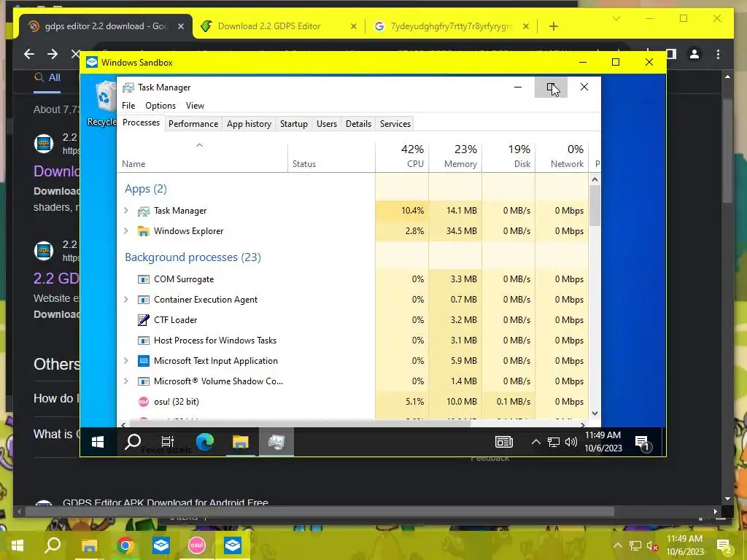Switch to the Performance tab
The height and width of the screenshot is (560, 747).
point(193,124)
